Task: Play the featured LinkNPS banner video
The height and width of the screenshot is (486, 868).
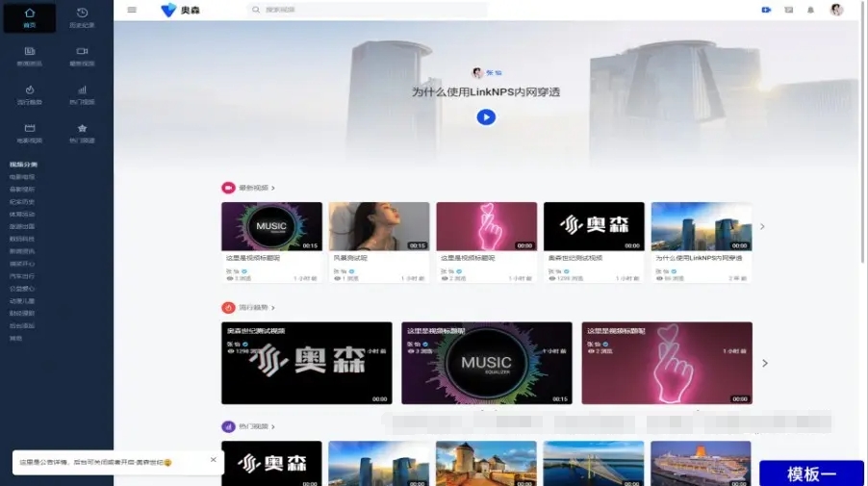Action: (x=486, y=117)
